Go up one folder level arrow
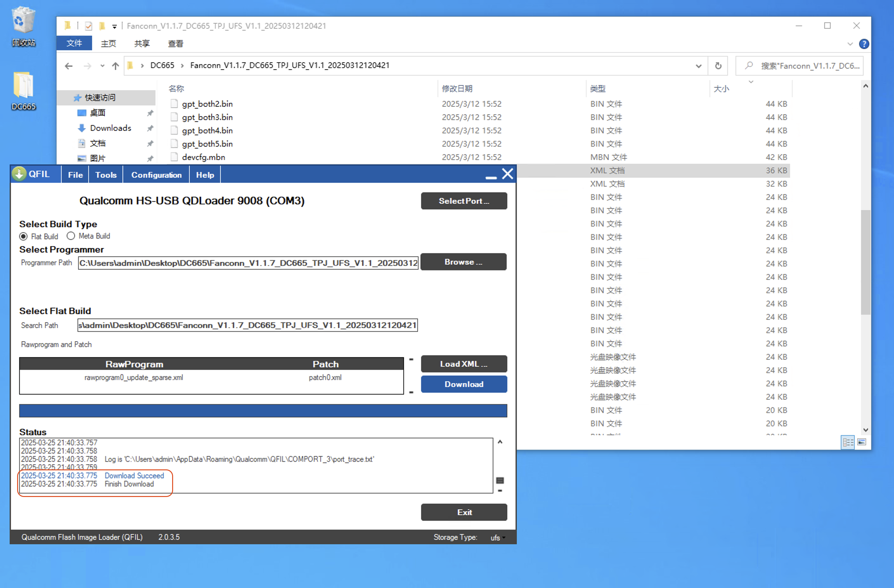This screenshot has width=894, height=588. pos(115,66)
